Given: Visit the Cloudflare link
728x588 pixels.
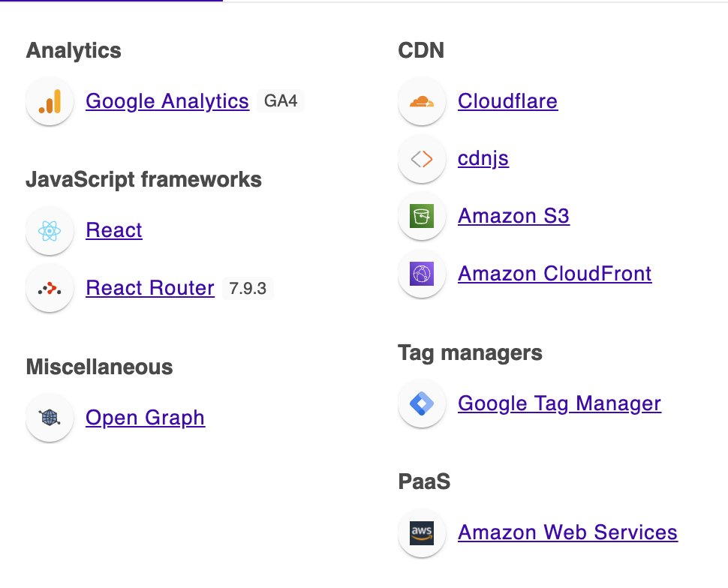Looking at the screenshot, I should pyautogui.click(x=507, y=101).
